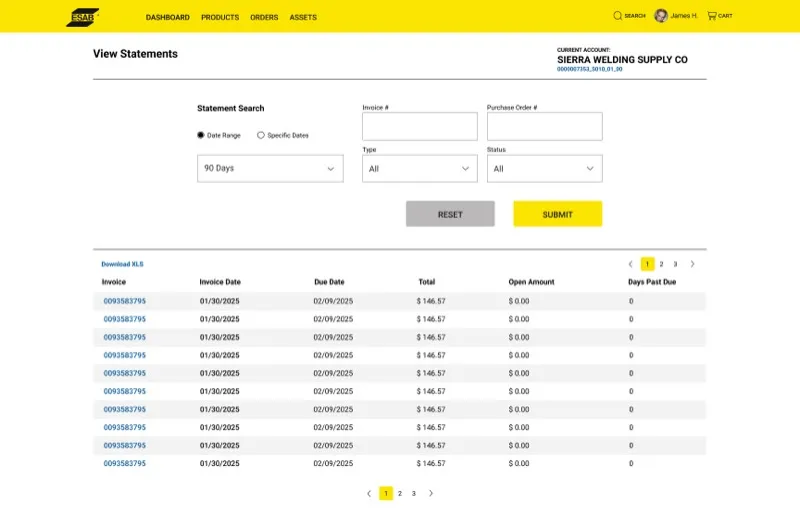Expand the 90 Days dropdown

tap(270, 168)
